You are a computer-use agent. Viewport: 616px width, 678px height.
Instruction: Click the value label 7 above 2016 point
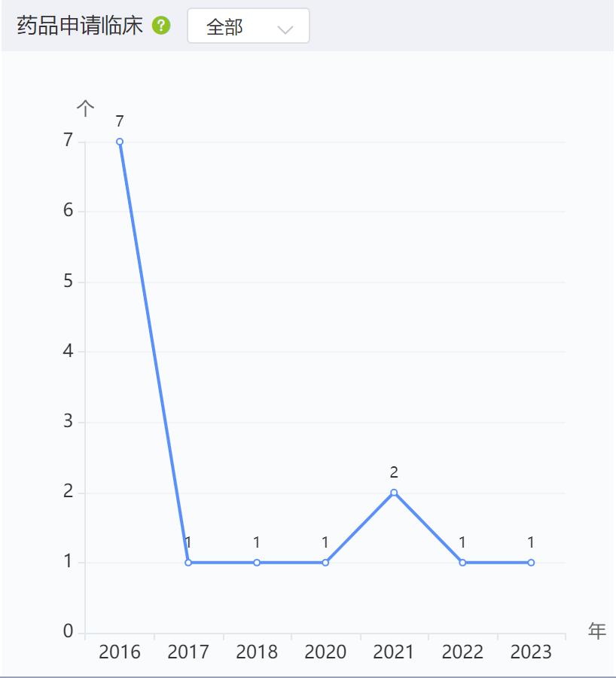(x=120, y=121)
